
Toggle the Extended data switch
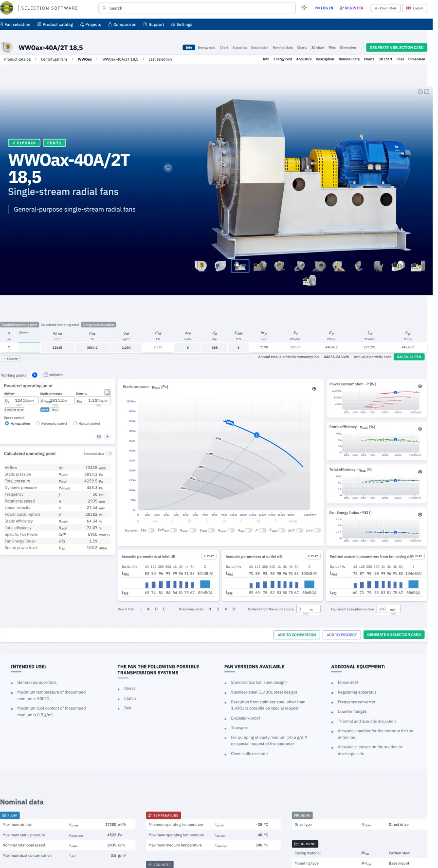click(109, 453)
